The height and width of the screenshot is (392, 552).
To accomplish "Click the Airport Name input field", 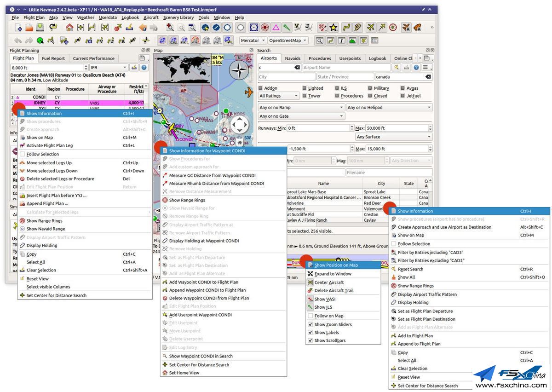I will (x=346, y=67).
